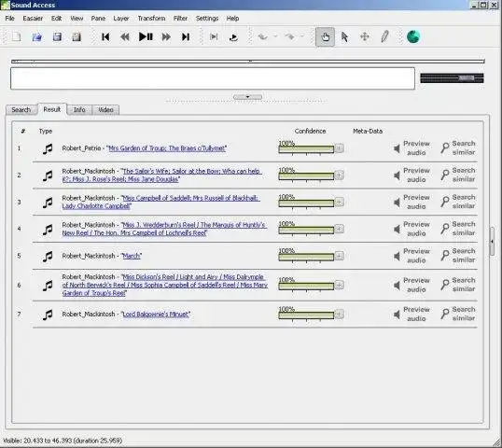The width and height of the screenshot is (502, 448).
Task: Click the Save As toolbar icon
Action: pos(77,36)
